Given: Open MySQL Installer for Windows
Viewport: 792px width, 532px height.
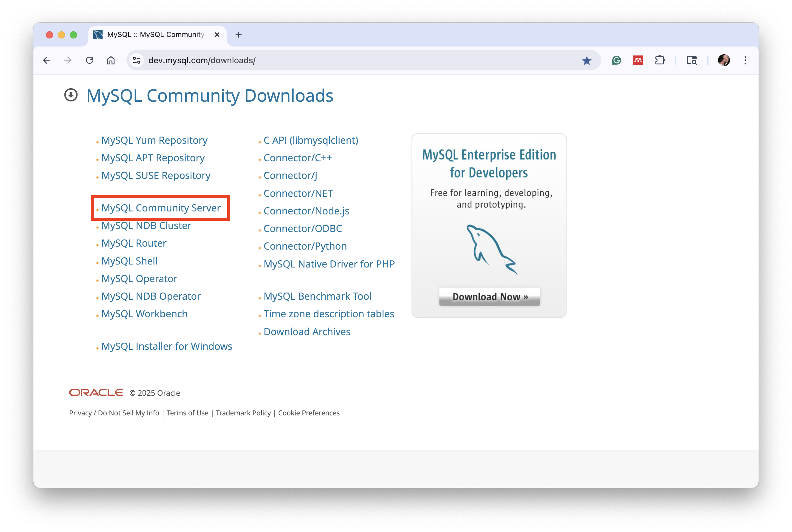Looking at the screenshot, I should (167, 346).
